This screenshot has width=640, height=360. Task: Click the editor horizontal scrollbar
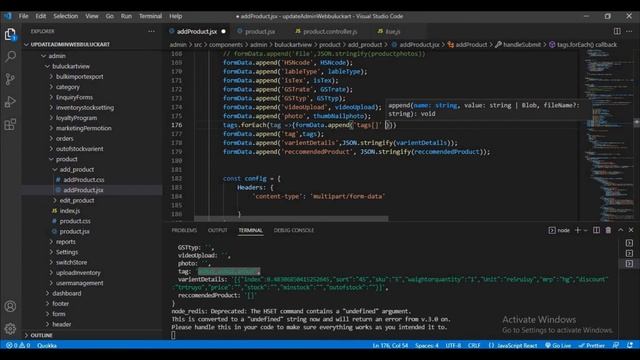(x=291, y=219)
